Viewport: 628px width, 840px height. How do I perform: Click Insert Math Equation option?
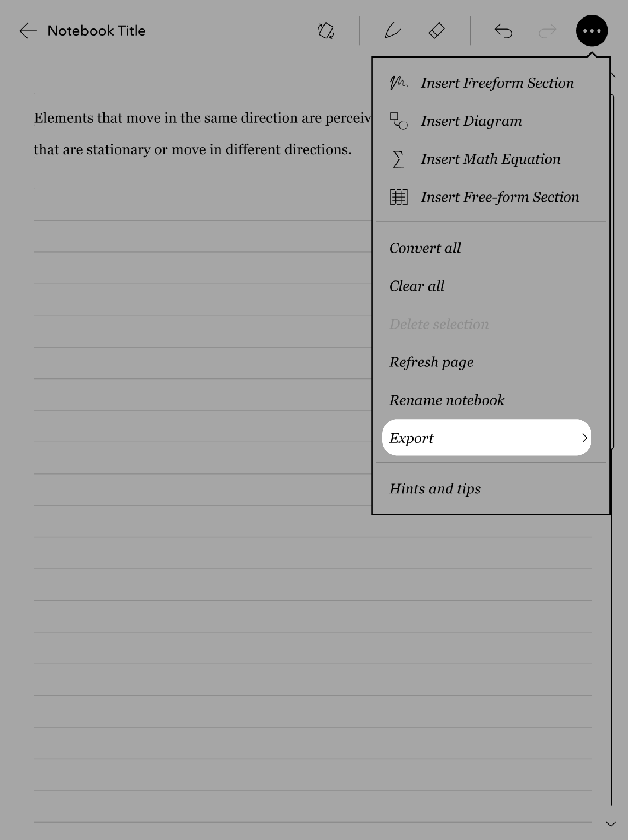coord(491,158)
